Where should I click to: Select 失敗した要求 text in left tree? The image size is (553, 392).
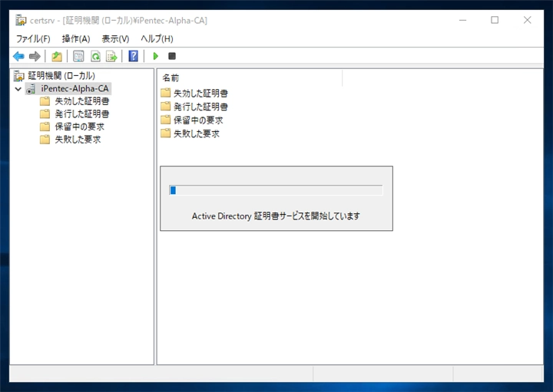(x=78, y=140)
